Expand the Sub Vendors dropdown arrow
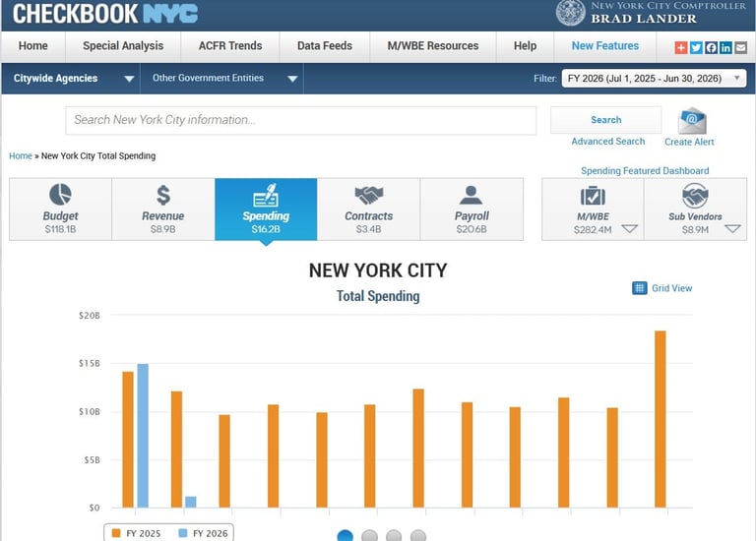This screenshot has height=541, width=756. (x=732, y=228)
